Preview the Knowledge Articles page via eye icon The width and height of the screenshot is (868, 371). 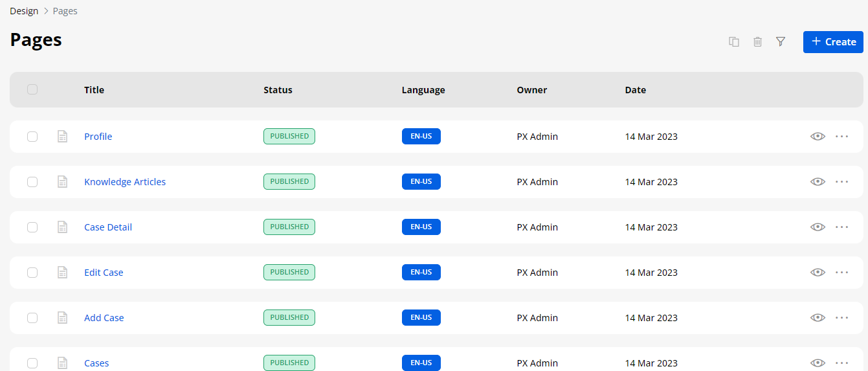coord(818,182)
